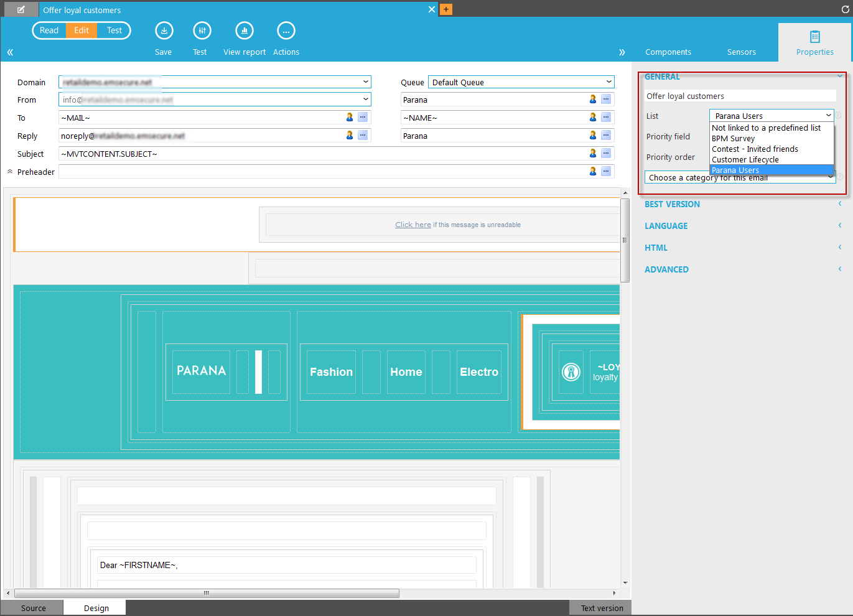Click the person icon in Subject row
Viewport: 853px width, 616px height.
coord(593,153)
